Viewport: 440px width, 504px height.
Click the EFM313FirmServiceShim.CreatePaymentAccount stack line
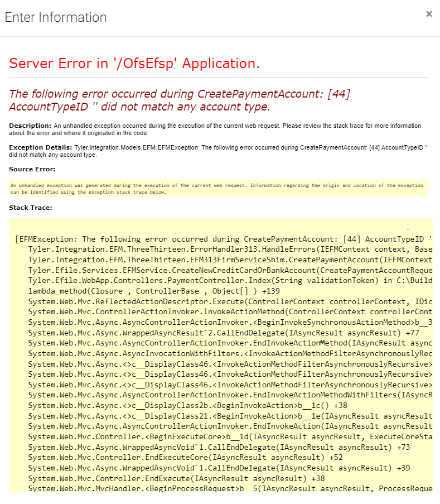point(230,260)
